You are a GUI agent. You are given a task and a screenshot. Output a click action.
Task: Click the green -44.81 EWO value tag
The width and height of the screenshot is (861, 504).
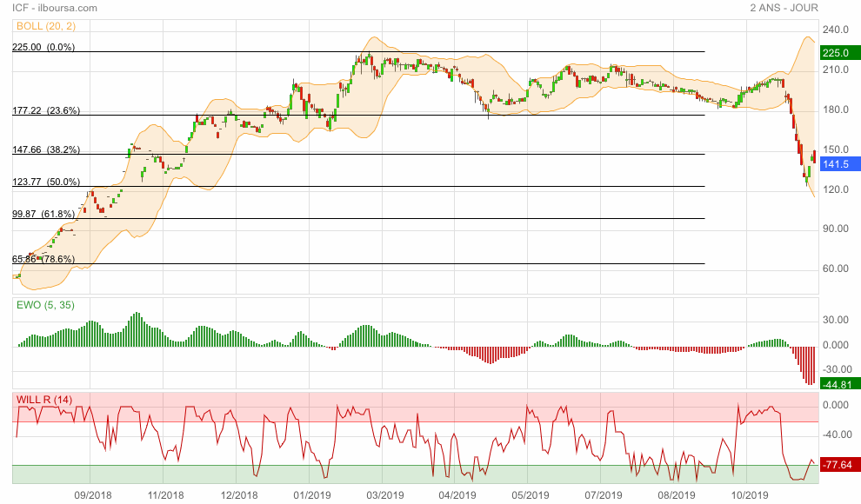tap(840, 384)
